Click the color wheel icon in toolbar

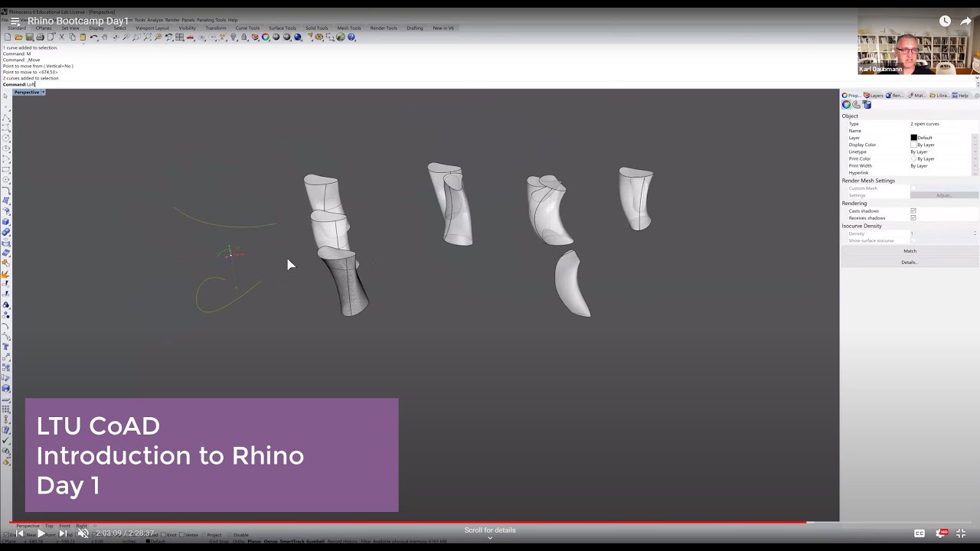266,37
